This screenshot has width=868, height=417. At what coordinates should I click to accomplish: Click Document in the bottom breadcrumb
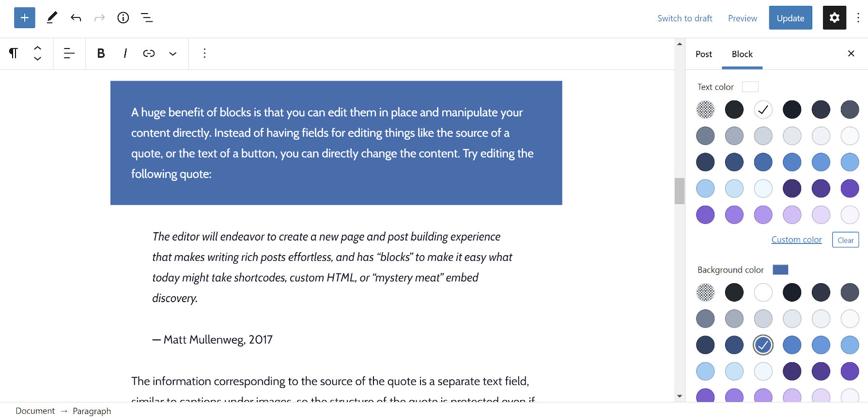35,411
